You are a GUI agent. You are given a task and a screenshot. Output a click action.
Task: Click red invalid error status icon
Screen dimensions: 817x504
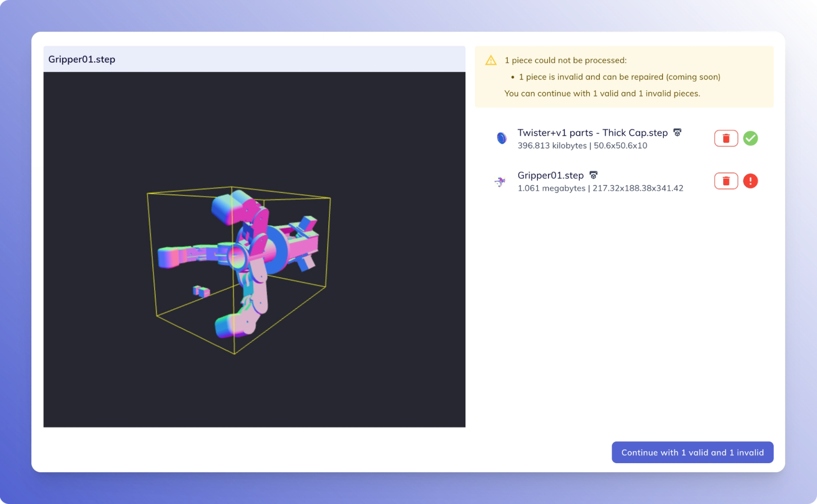pos(750,181)
